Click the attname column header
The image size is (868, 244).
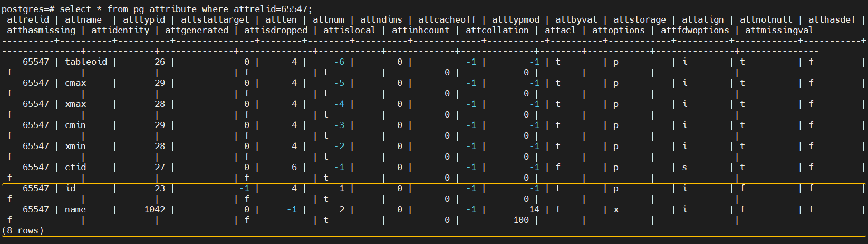click(x=83, y=19)
